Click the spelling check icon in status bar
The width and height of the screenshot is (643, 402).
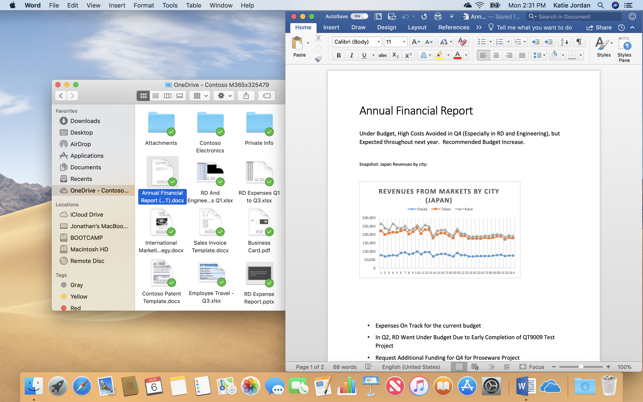[x=369, y=367]
